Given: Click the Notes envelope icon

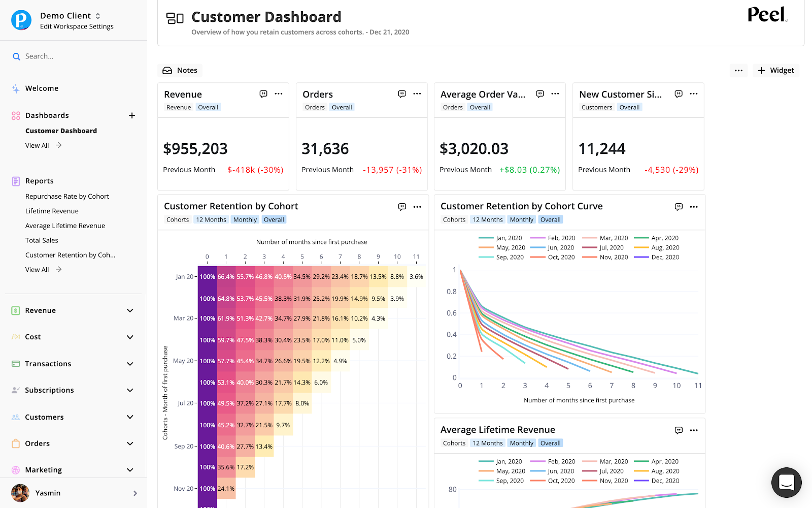Looking at the screenshot, I should pos(167,70).
